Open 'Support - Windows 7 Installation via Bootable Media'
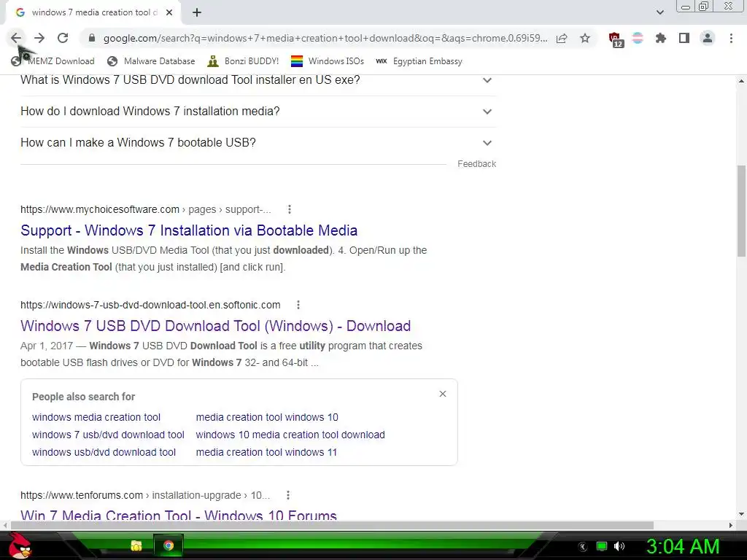Image resolution: width=747 pixels, height=560 pixels. (189, 230)
